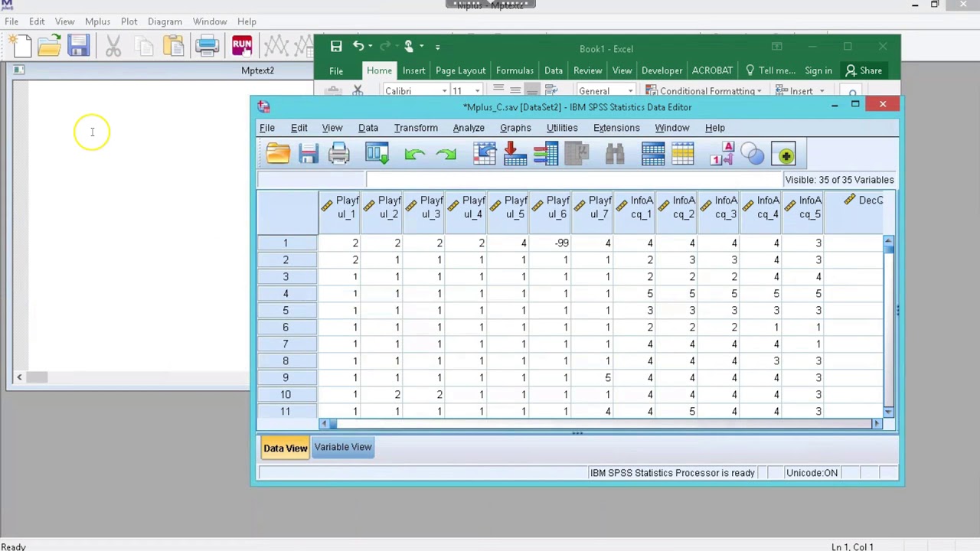Save the SPSS data file
Image resolution: width=980 pixels, height=551 pixels.
(x=309, y=155)
